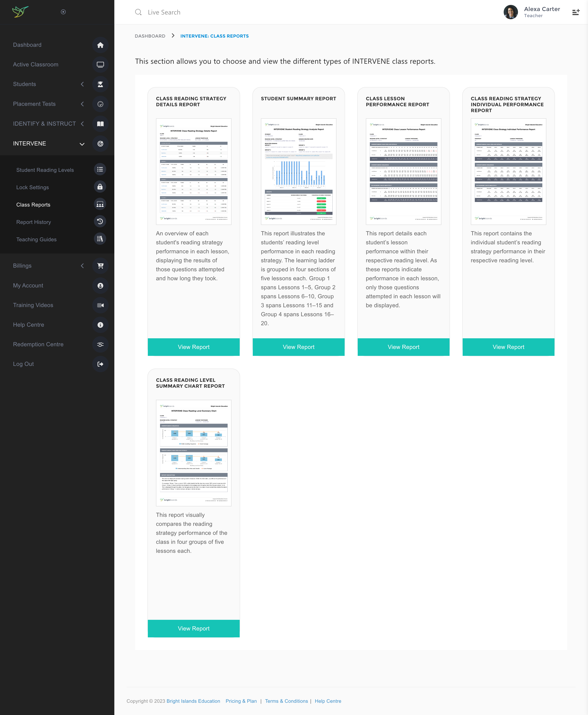
Task: Open Active Classroom monitor icon
Action: click(100, 65)
